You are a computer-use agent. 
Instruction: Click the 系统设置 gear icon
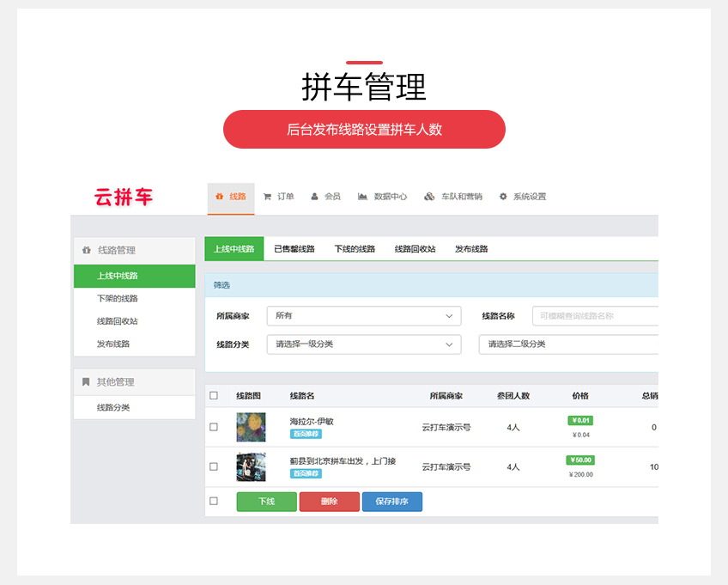point(503,197)
